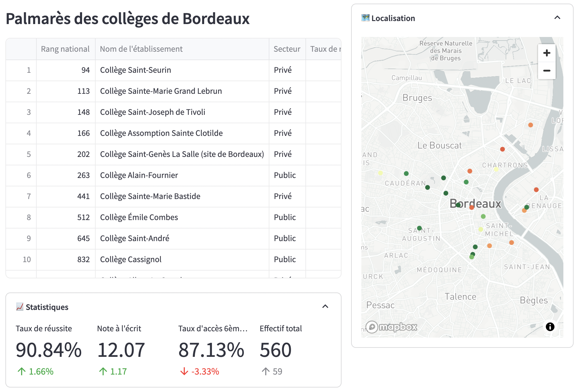Zoom out on the map

(x=547, y=71)
